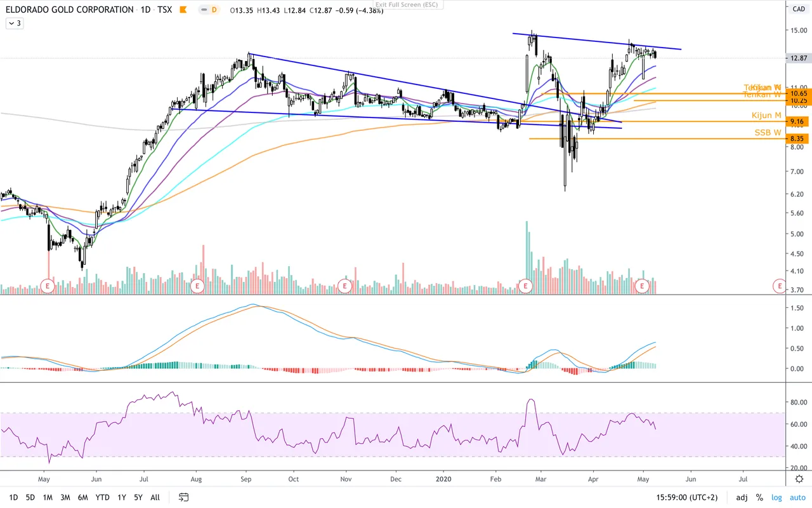Click the current price label 12.87

coord(798,58)
